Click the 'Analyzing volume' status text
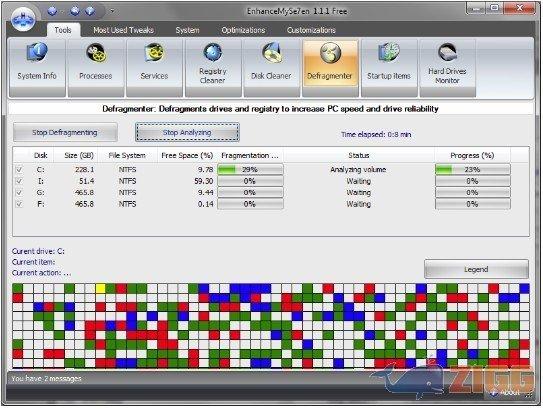This screenshot has height=409, width=543. point(358,170)
